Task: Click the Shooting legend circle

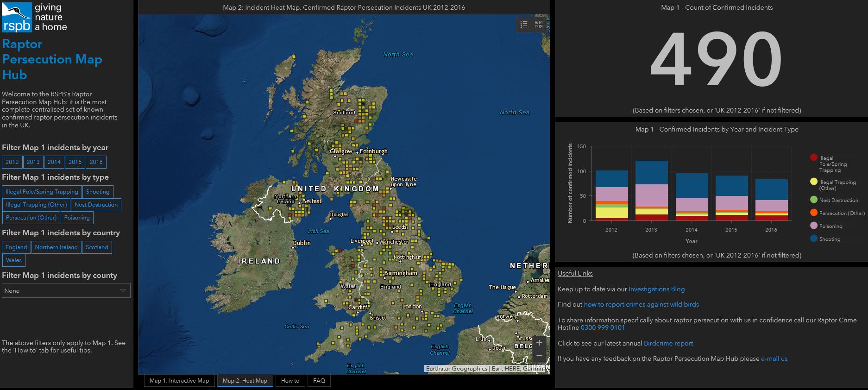Action: click(814, 239)
